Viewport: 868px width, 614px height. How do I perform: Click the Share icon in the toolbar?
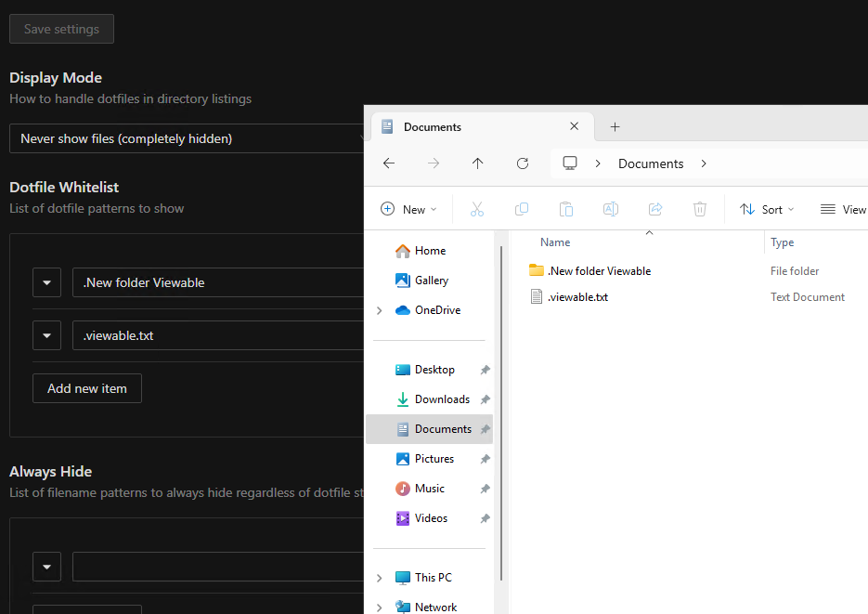(654, 209)
